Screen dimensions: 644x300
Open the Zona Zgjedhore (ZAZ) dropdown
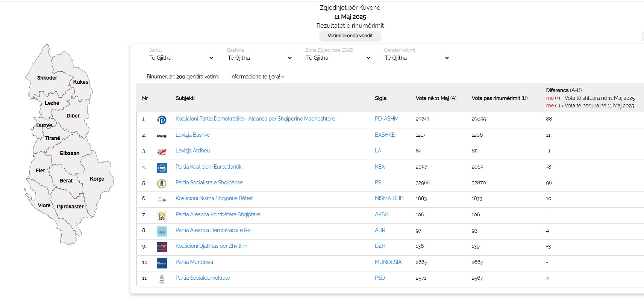338,58
